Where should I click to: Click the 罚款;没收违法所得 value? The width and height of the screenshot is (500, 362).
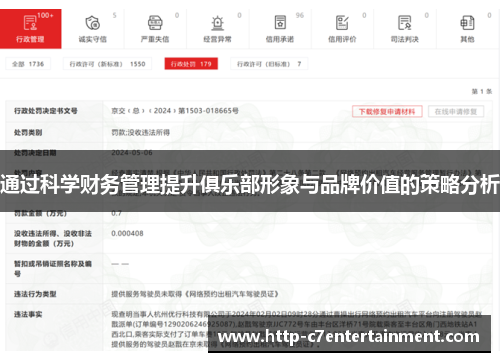pos(141,133)
